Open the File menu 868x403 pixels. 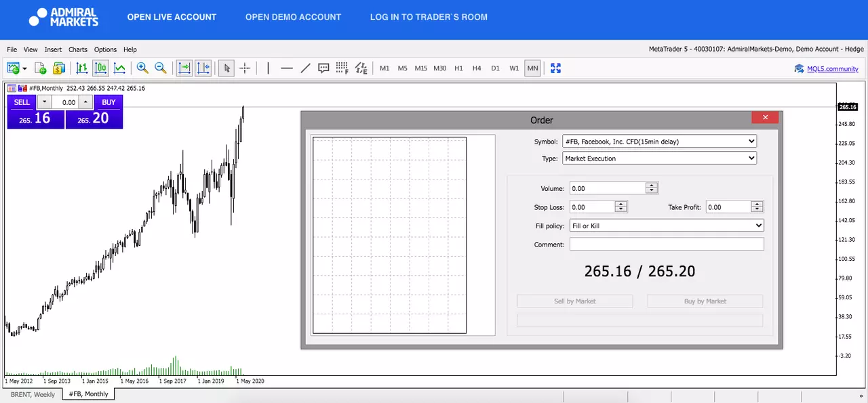coord(12,49)
